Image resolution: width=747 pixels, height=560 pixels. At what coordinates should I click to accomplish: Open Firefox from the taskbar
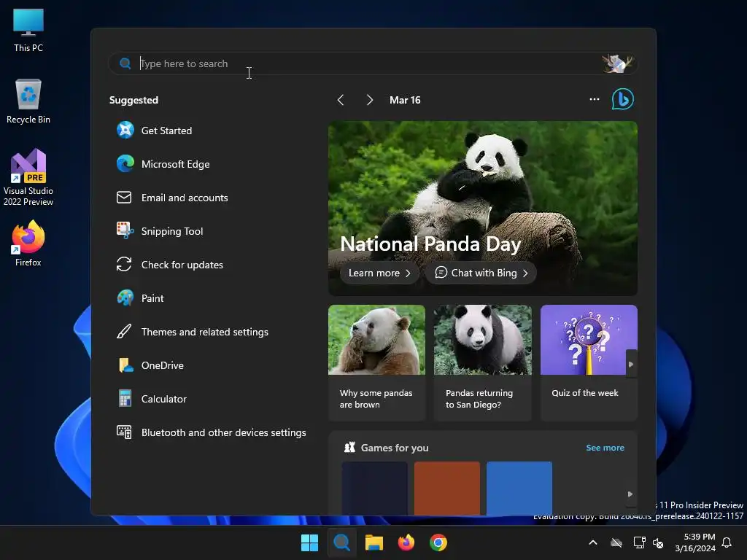point(406,542)
